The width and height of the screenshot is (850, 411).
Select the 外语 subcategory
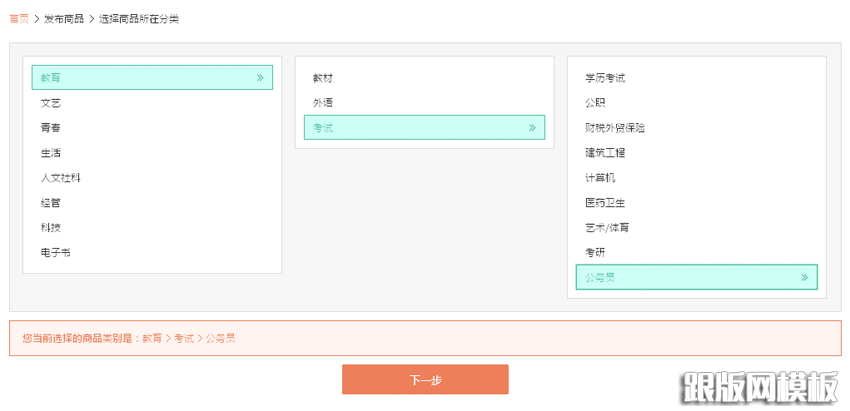tap(322, 103)
